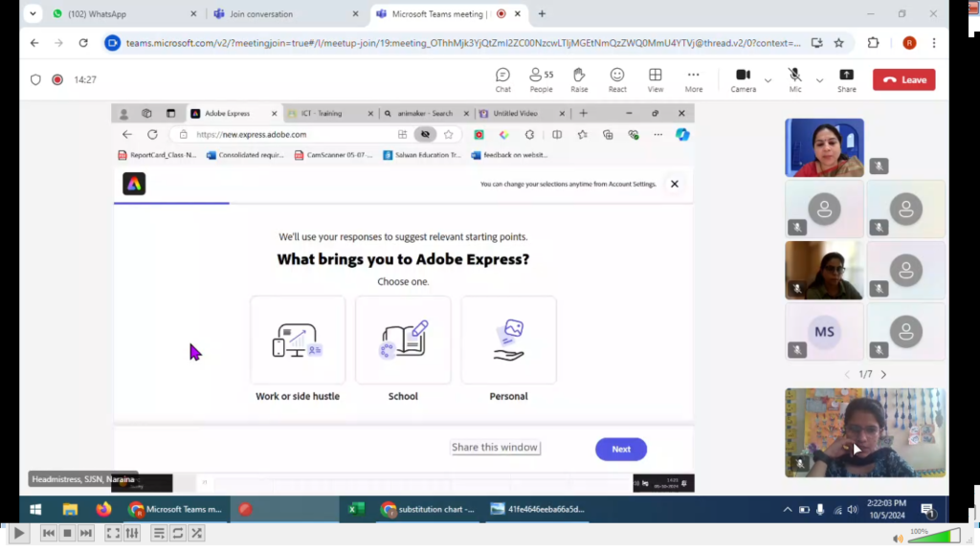Open Chrome's three-dot menu
The height and width of the screenshot is (551, 980).
coord(934,43)
